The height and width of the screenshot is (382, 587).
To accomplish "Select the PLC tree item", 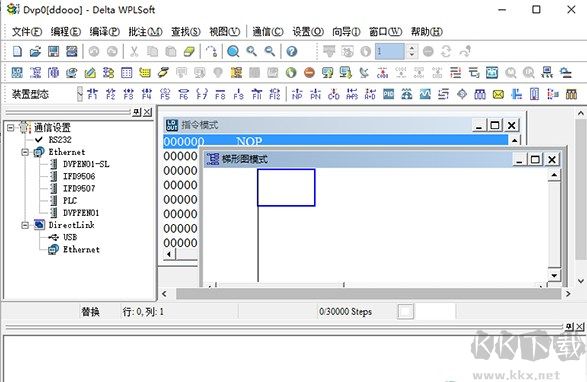I will [x=70, y=200].
